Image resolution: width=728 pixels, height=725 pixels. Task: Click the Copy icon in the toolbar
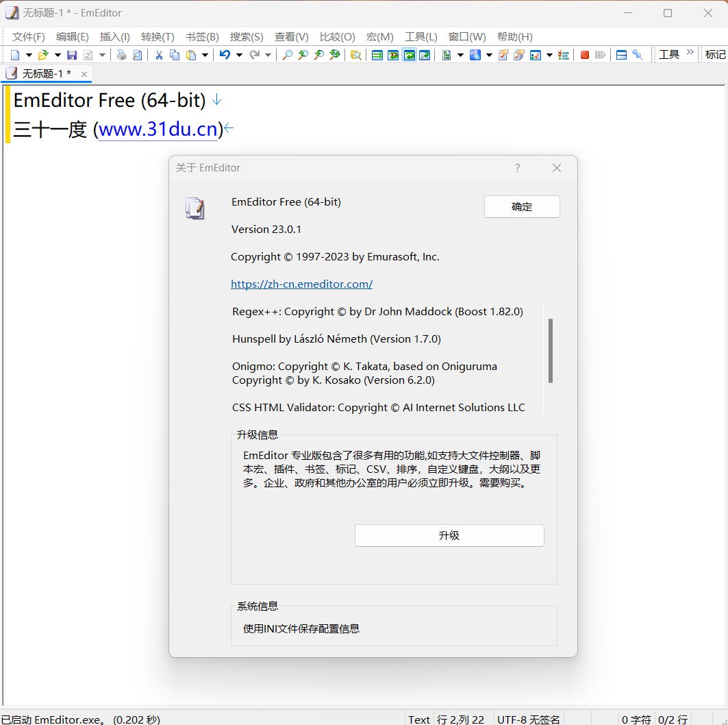point(175,56)
